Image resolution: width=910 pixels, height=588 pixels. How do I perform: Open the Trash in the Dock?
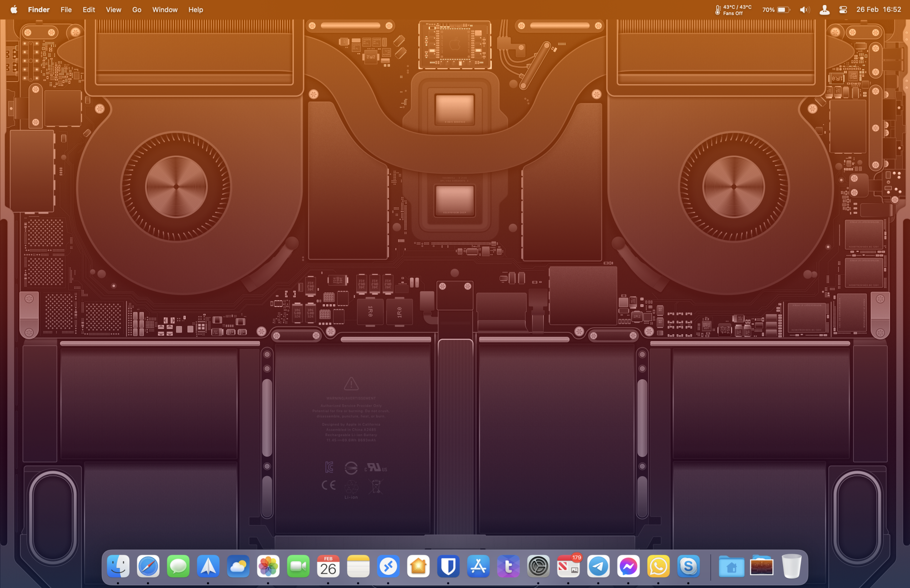792,567
